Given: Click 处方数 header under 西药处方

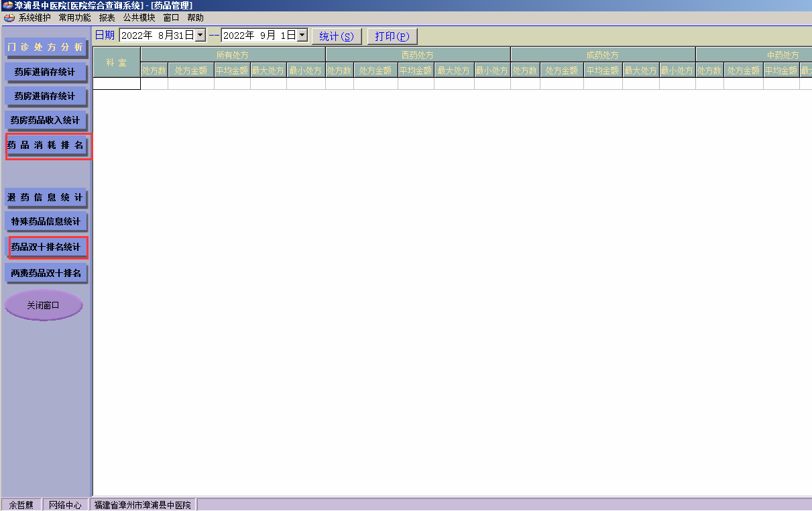Looking at the screenshot, I should [339, 70].
